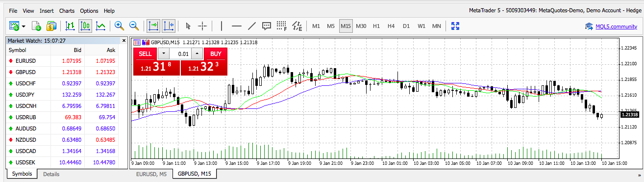This screenshot has width=644, height=182.
Task: Select USDCNH in Market Watch
Action: coord(63,106)
